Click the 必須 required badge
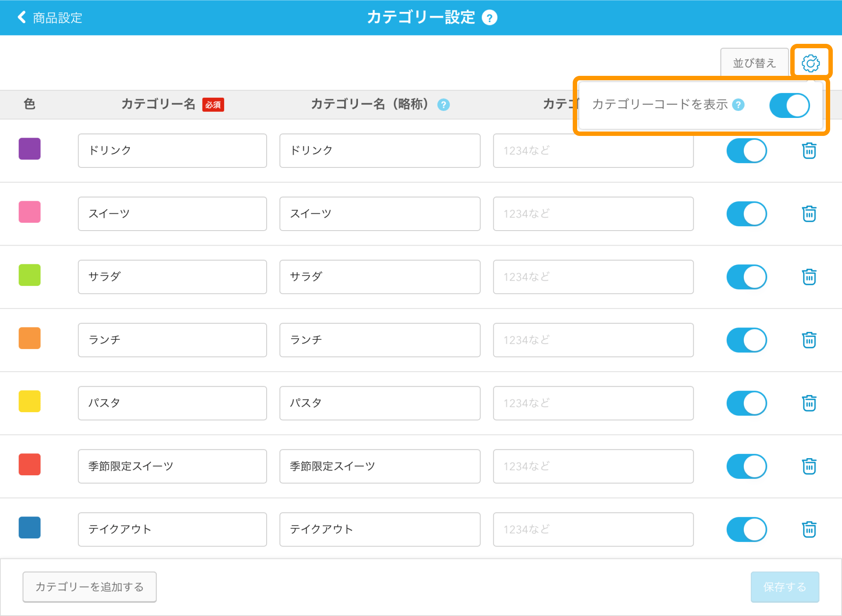 (213, 105)
